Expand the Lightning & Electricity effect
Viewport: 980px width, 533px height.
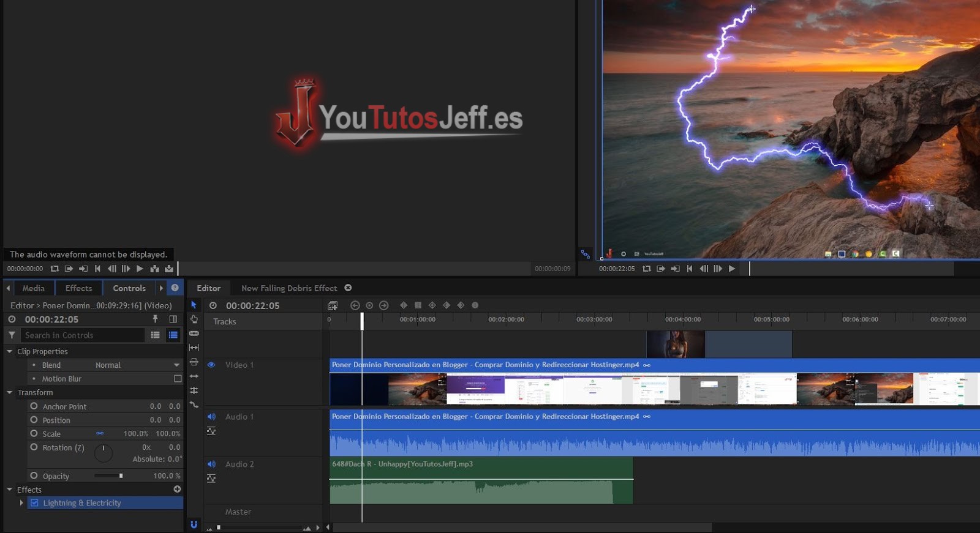point(21,503)
